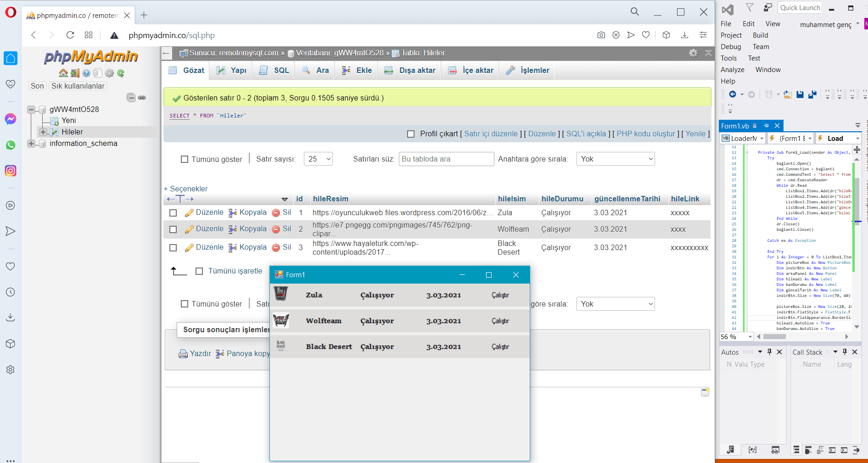The width and height of the screenshot is (868, 463).
Task: Select Yeni under gWW4mtO528 database
Action: (x=69, y=121)
